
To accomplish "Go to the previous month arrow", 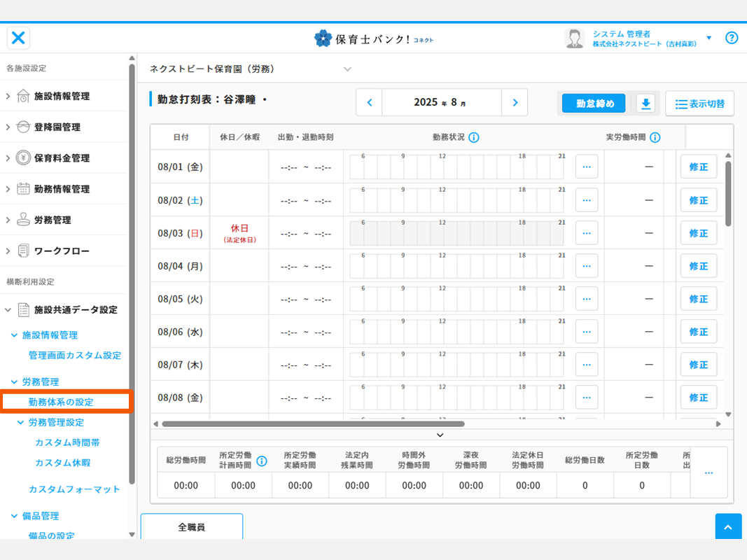I will coord(370,103).
